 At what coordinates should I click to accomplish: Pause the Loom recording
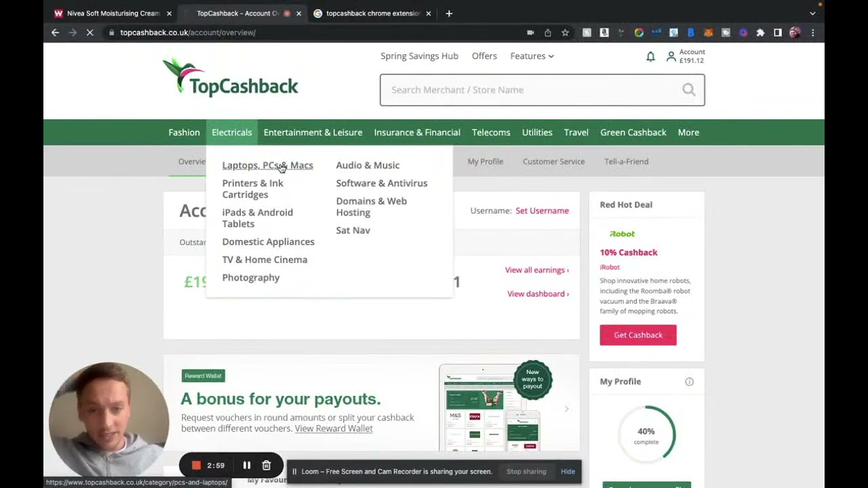(x=247, y=465)
